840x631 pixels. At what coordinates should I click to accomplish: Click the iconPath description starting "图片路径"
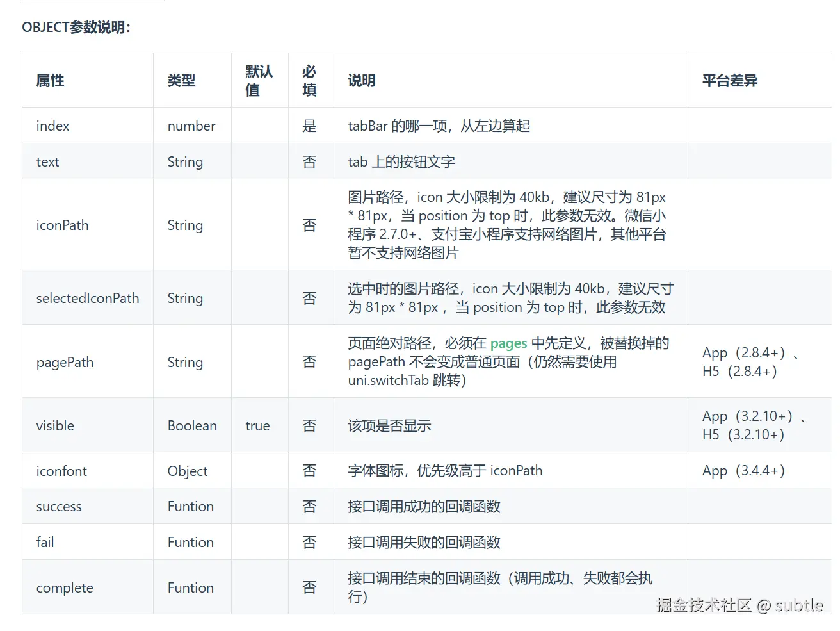tap(508, 225)
